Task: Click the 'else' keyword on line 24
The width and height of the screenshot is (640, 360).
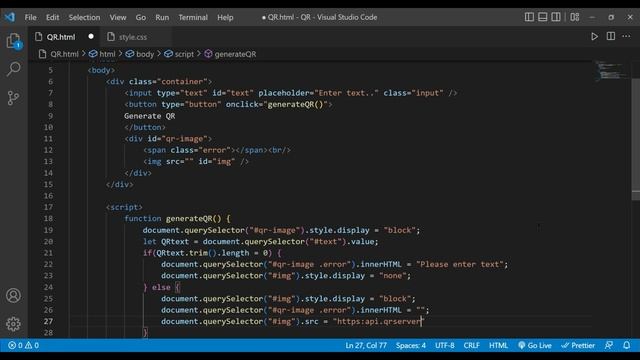Action: [x=161, y=287]
